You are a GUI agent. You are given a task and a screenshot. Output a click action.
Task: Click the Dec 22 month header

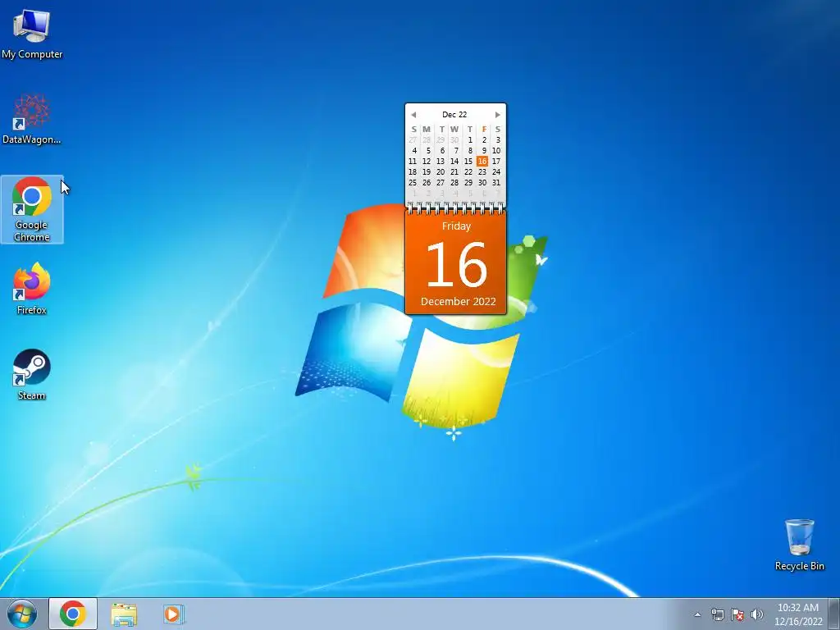click(454, 115)
